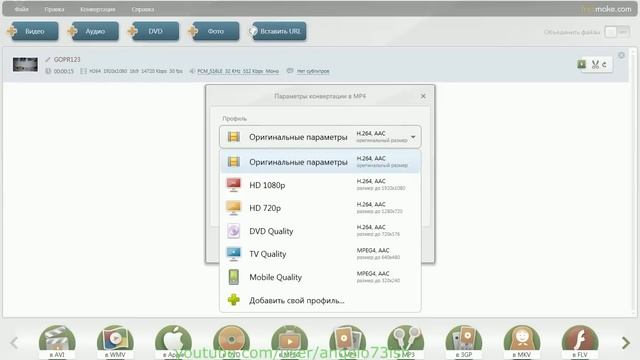Click the green play icon beside scissors

click(582, 64)
